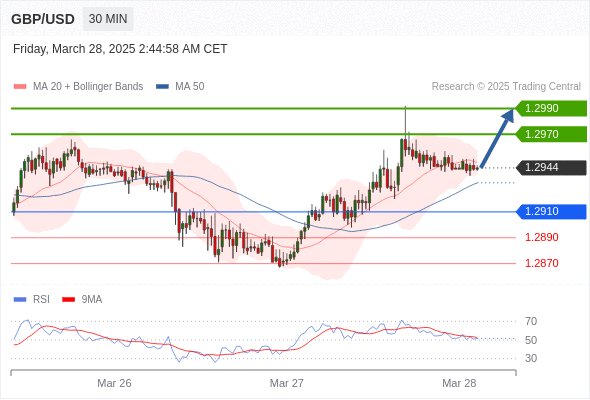Click the red 1.2870 support label

click(542, 263)
